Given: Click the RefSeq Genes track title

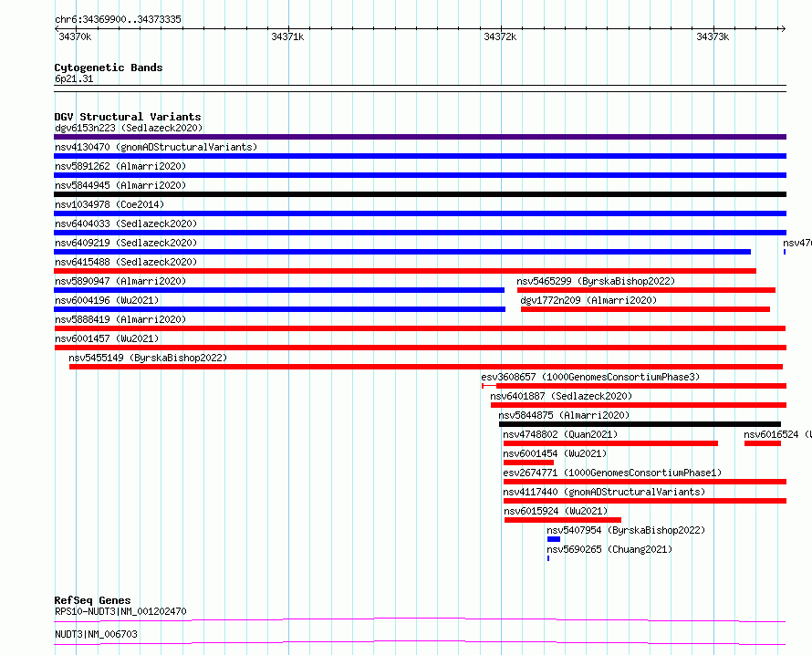Looking at the screenshot, I should pos(92,600).
